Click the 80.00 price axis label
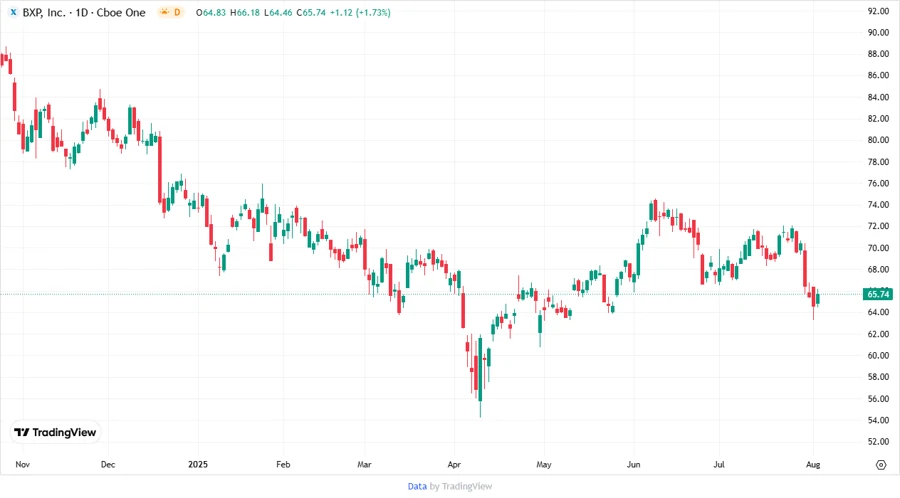The image size is (900, 498). [x=878, y=140]
